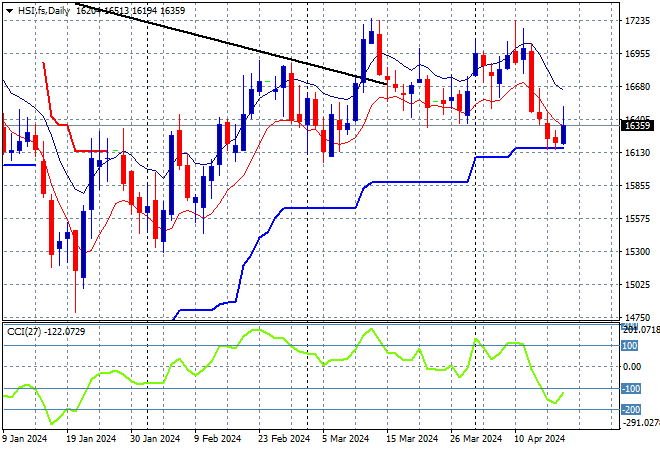Click the 15300 price scale label
Viewport: 660px width, 450px height.
(637, 252)
